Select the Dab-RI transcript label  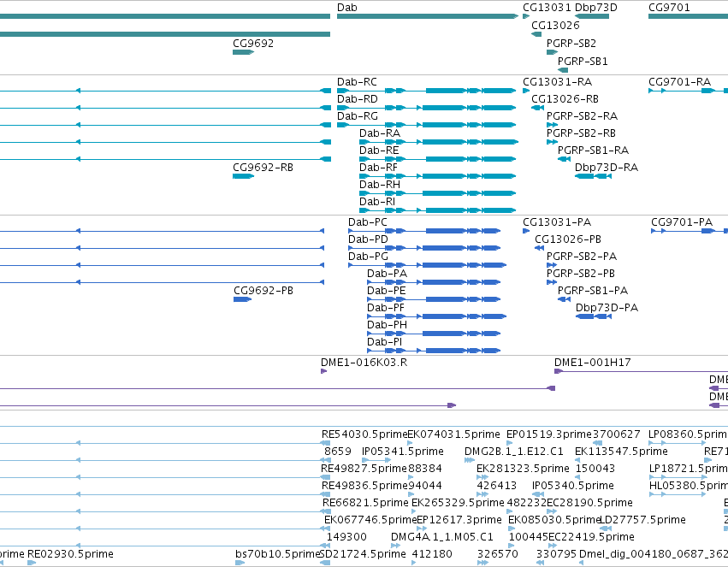377,202
